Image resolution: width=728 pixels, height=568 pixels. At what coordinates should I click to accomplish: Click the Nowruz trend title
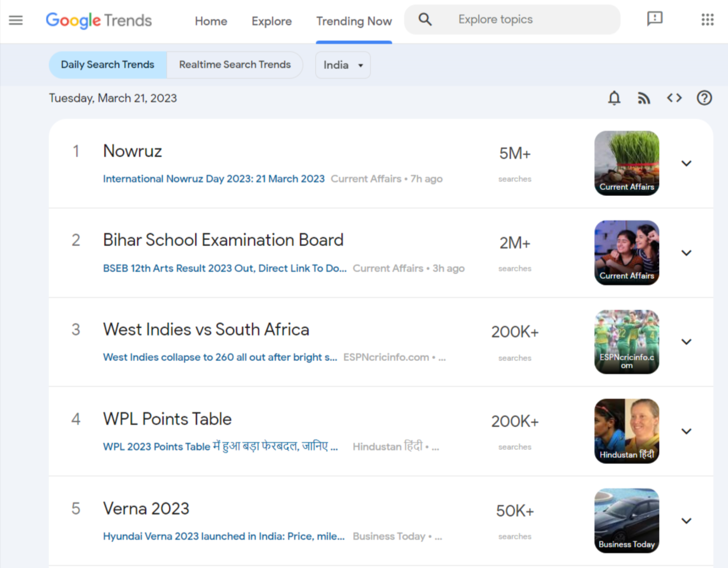[133, 151]
